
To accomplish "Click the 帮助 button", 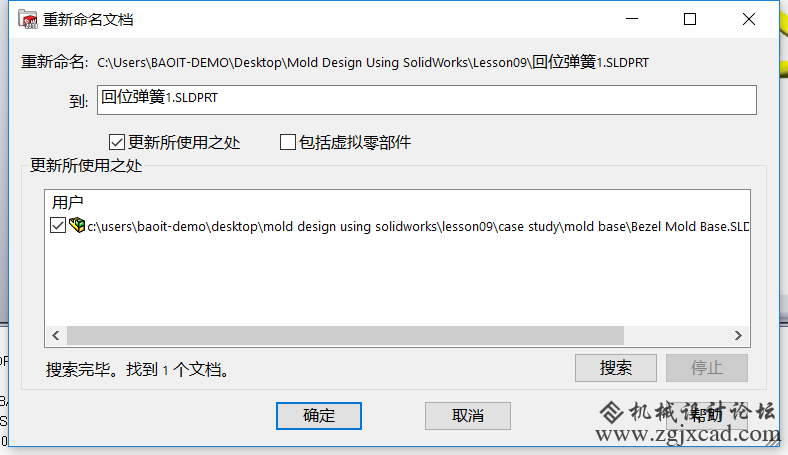I will point(707,416).
